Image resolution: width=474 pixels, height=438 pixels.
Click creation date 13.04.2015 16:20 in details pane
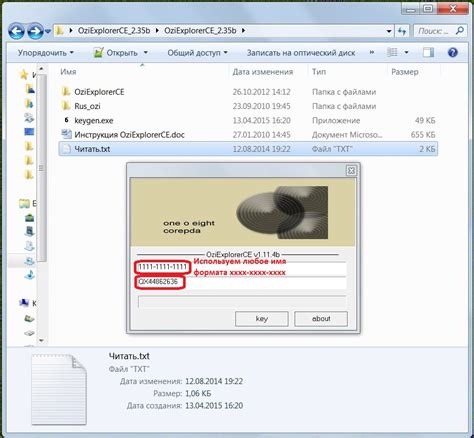pos(214,406)
